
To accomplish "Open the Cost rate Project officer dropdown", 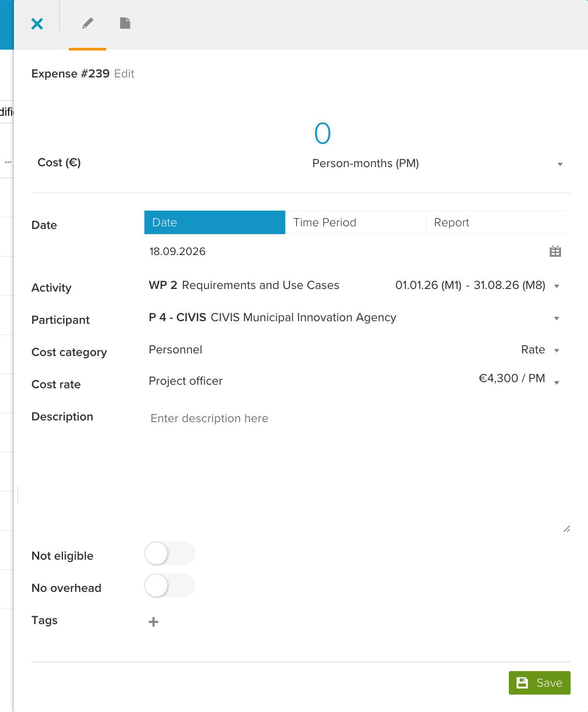I will (355, 380).
